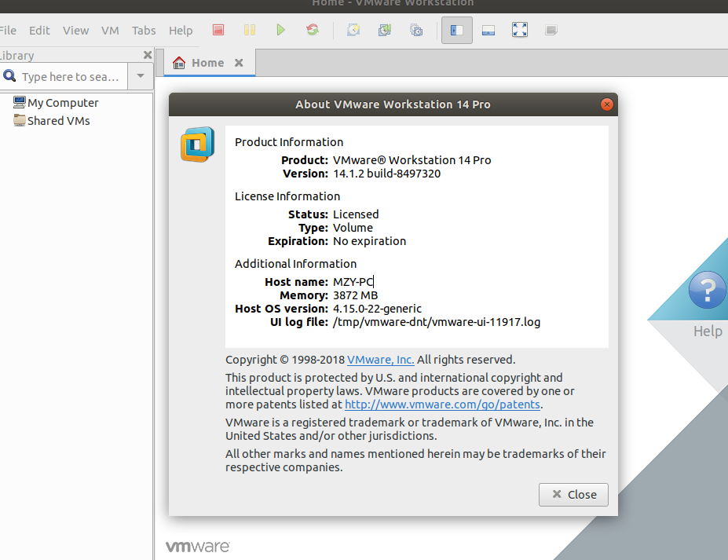
Task: Click the Close button in About dialog
Action: tap(573, 495)
